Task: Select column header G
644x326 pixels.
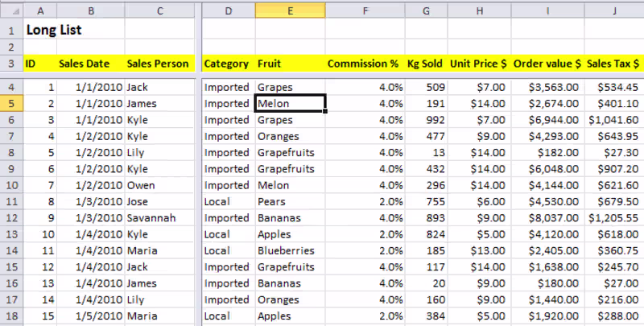Action: coord(425,10)
